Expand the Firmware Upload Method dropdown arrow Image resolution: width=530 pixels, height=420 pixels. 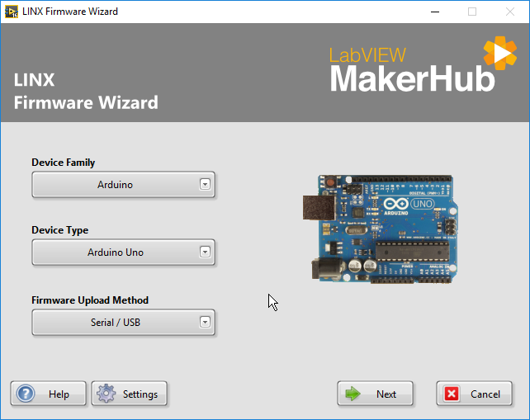206,323
